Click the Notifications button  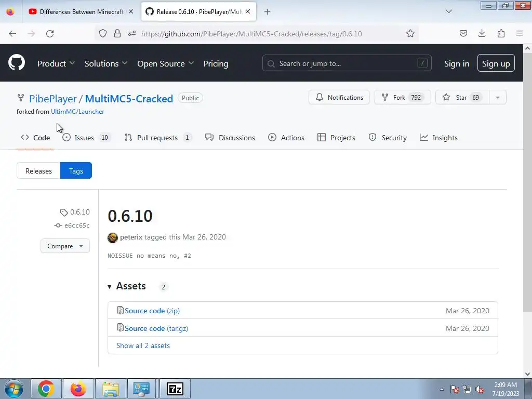pos(339,97)
